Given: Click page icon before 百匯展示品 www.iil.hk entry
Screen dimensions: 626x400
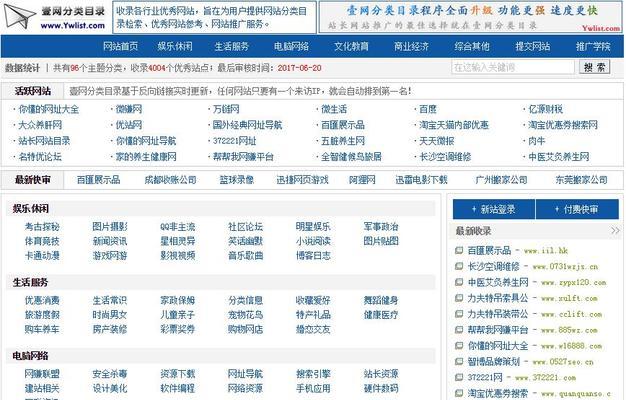Looking at the screenshot, I should pos(459,251).
